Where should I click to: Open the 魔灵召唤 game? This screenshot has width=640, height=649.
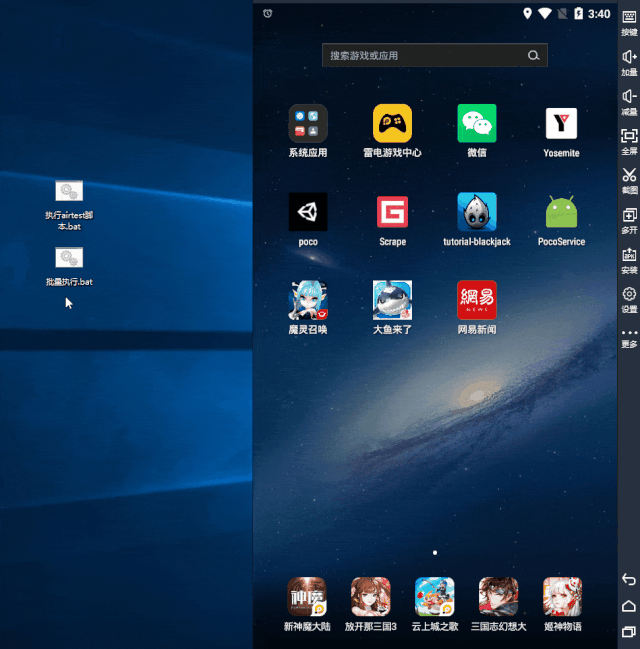pyautogui.click(x=308, y=300)
